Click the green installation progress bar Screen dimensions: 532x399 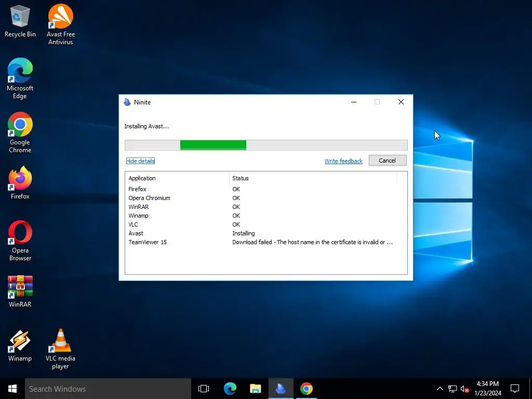[213, 145]
